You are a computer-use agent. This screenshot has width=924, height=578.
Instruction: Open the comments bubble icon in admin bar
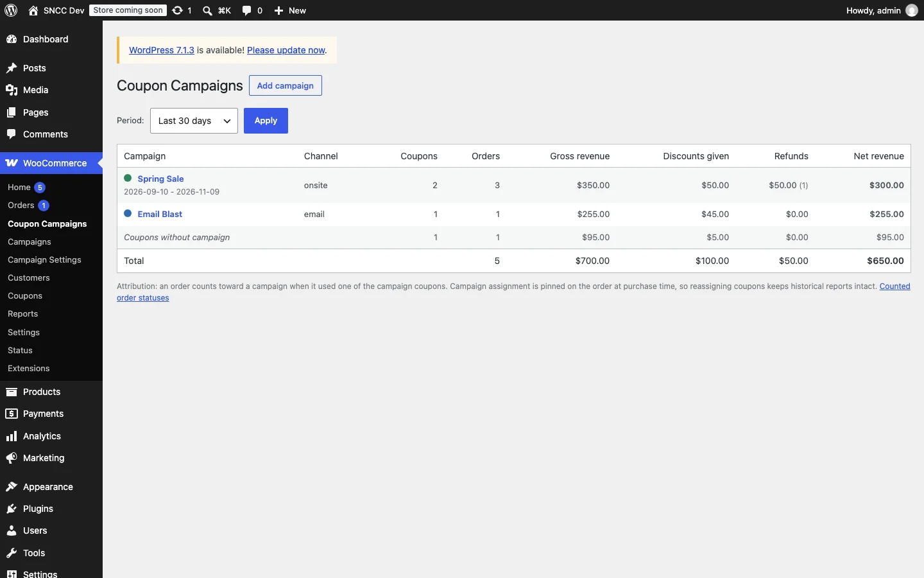click(247, 10)
